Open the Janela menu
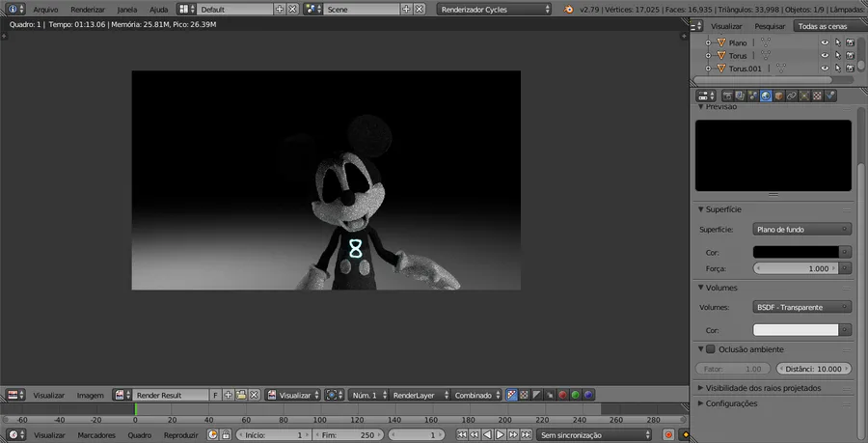The height and width of the screenshot is (443, 868). 126,10
